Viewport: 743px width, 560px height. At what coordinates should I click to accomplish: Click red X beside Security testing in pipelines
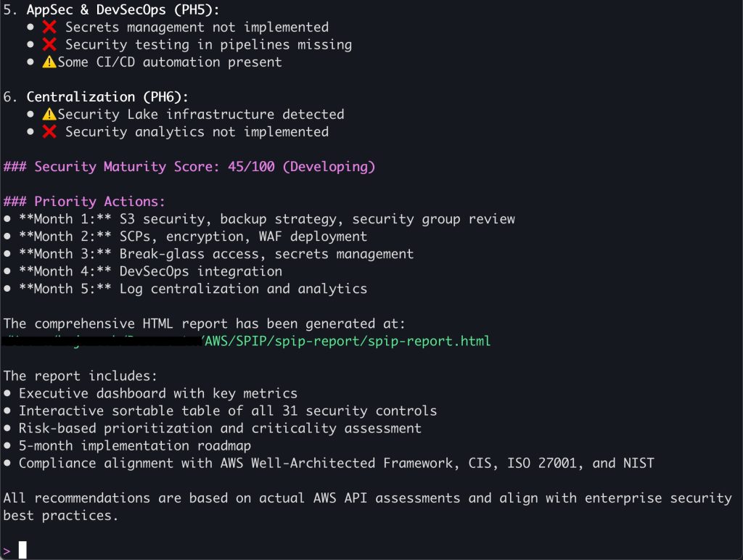(x=49, y=44)
